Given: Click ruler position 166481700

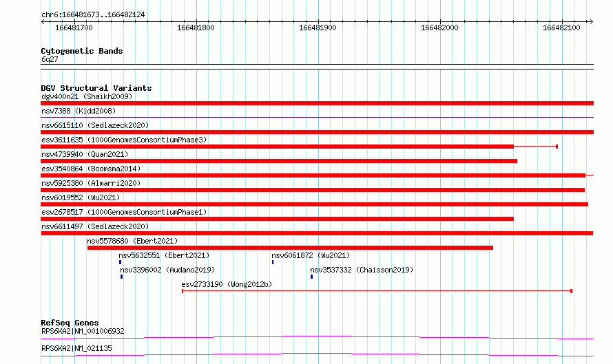Looking at the screenshot, I should click(x=74, y=28).
